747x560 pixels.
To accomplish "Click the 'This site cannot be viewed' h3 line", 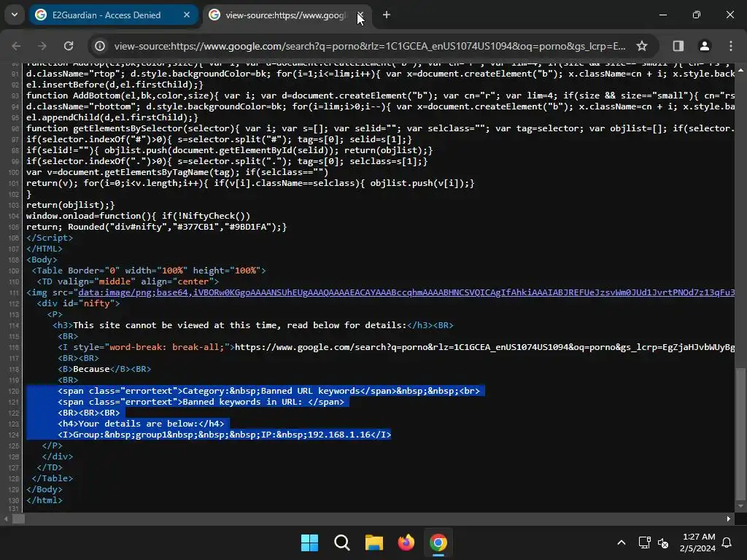I will click(253, 325).
